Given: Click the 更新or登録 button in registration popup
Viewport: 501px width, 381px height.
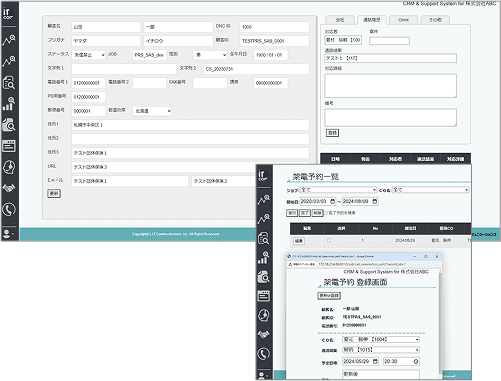Looking at the screenshot, I should 329,296.
